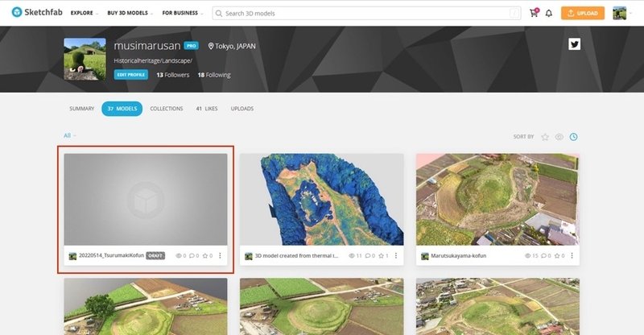This screenshot has height=335, width=644.
Task: Open the shopping cart
Action: pos(534,13)
